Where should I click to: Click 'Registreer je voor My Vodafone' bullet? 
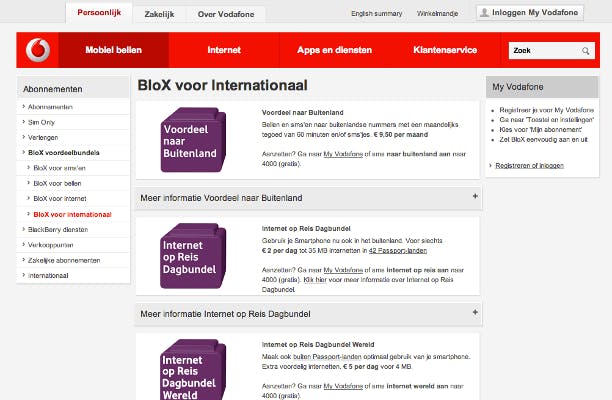[x=546, y=110]
